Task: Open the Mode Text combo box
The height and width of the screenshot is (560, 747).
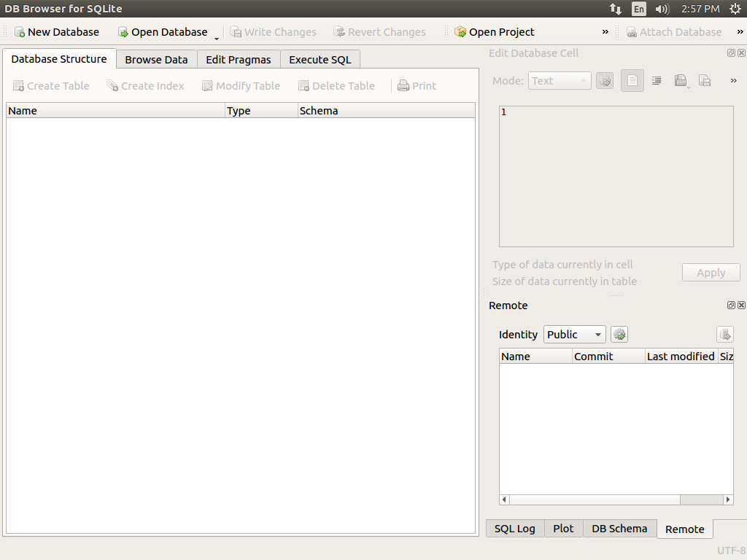Action: (560, 81)
